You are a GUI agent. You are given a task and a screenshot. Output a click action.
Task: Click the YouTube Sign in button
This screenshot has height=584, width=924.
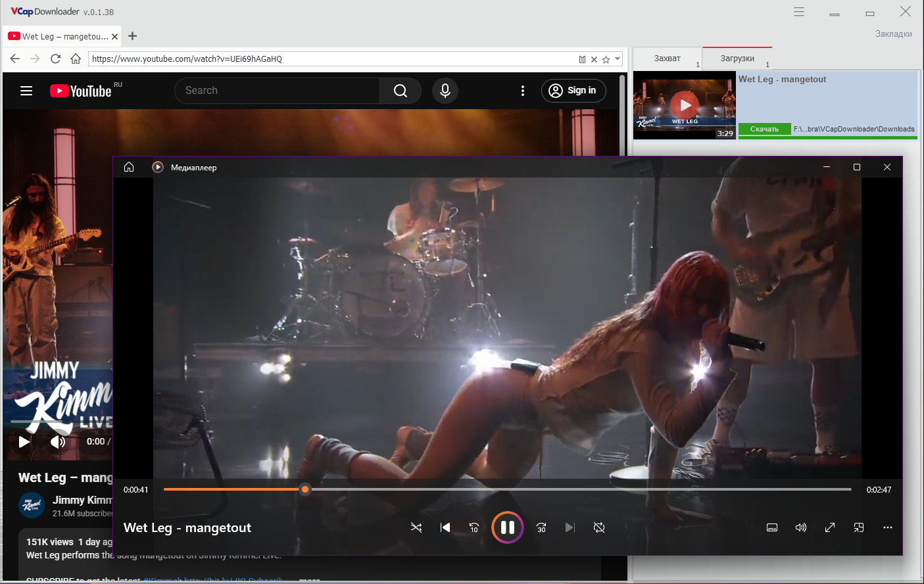point(573,91)
